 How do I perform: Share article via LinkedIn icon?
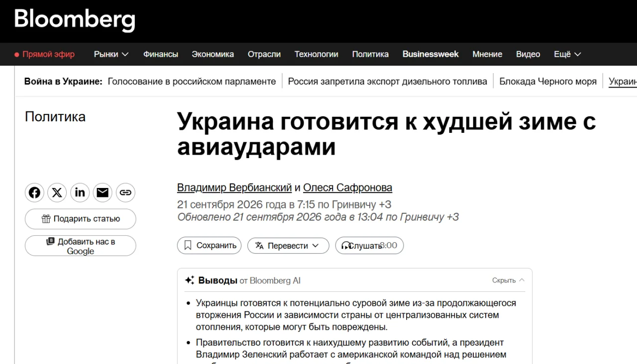pos(80,192)
